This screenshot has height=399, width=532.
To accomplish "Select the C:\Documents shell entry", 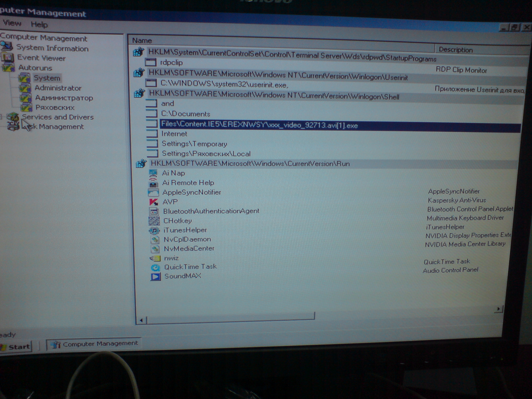I will [x=185, y=114].
